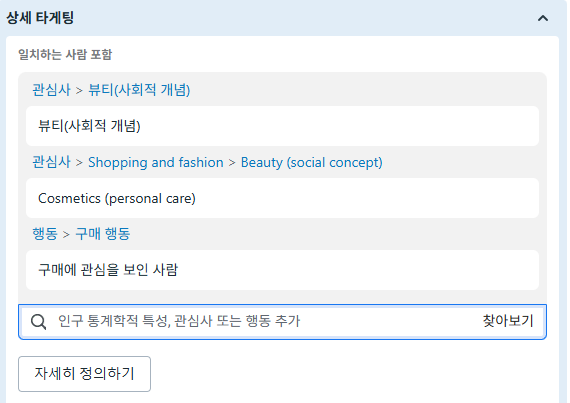Click the arrow separator after Shopping and fashion
The image size is (570, 403).
click(232, 163)
